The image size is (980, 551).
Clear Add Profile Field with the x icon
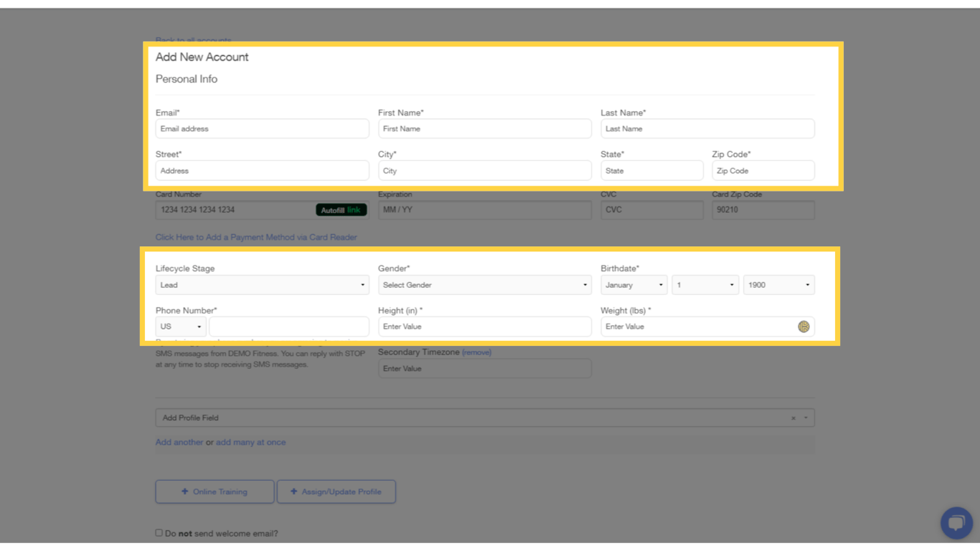pos(793,417)
